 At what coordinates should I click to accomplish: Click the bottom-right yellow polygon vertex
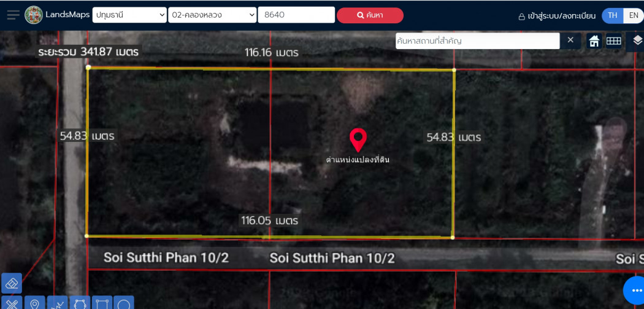tap(453, 237)
